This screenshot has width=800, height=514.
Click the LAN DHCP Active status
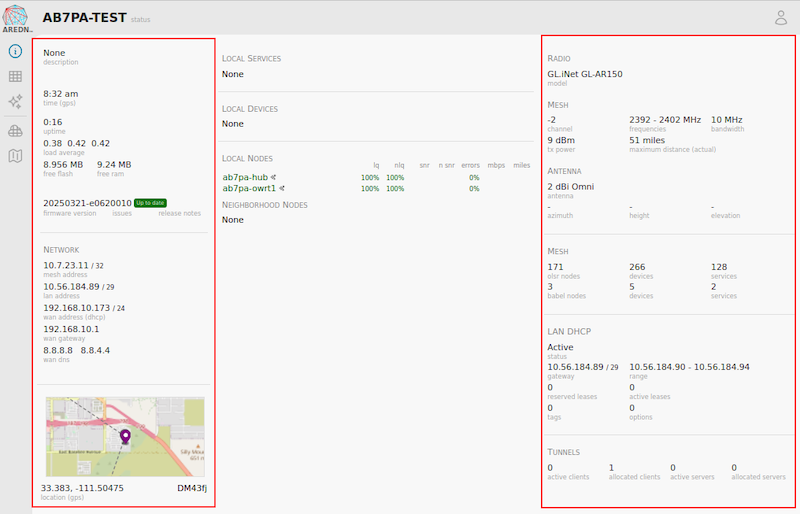click(x=560, y=347)
